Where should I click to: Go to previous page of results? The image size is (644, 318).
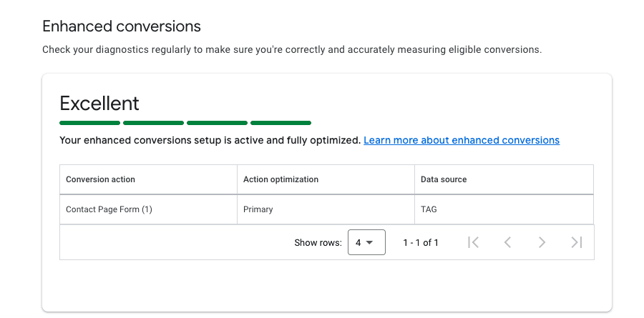[x=507, y=242]
